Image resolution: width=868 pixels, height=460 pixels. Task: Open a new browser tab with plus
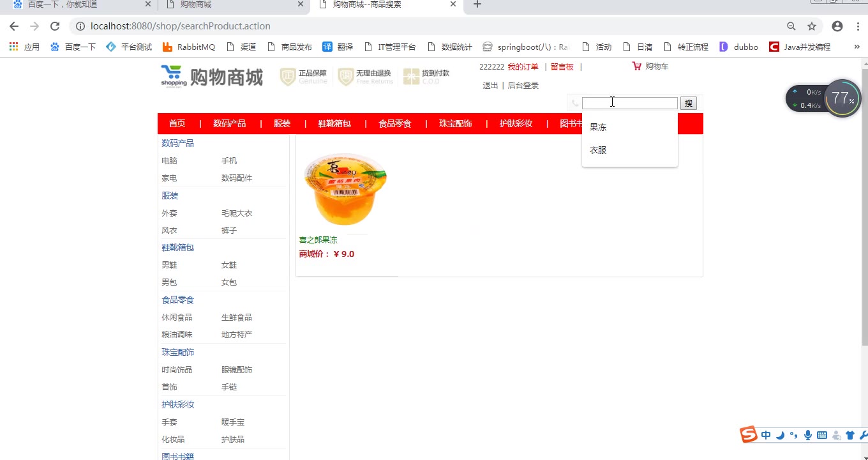(x=477, y=4)
